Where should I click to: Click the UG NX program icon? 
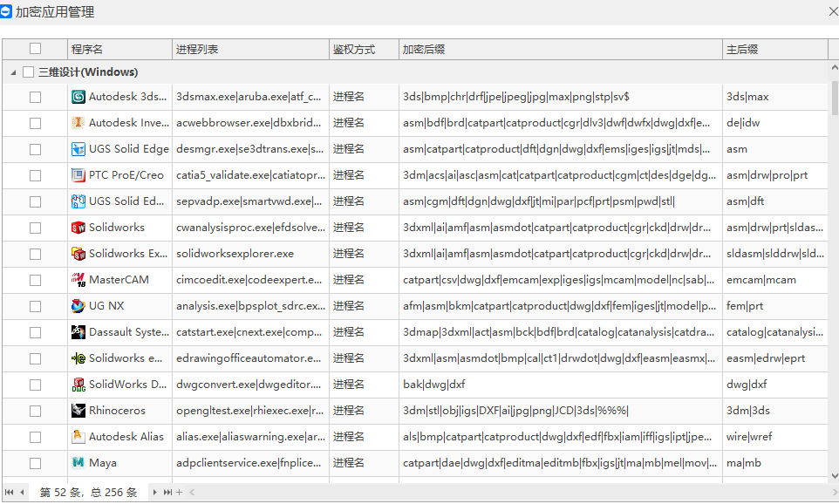(x=78, y=306)
